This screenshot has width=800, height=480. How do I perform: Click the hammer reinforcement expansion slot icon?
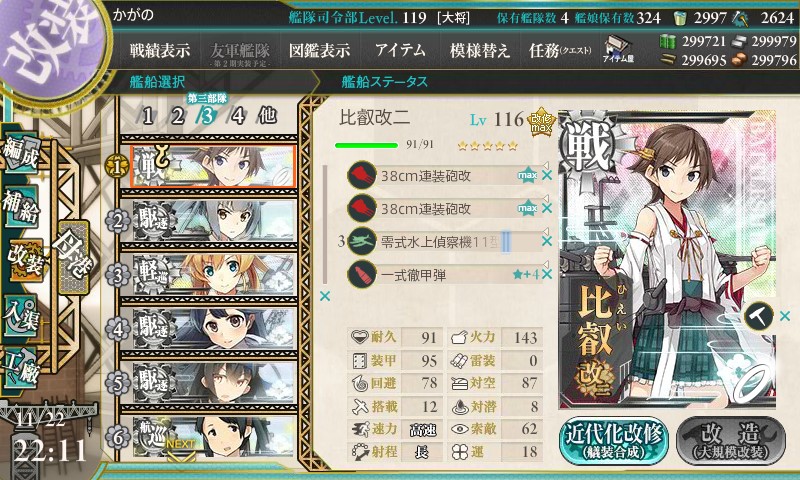pyautogui.click(x=758, y=317)
